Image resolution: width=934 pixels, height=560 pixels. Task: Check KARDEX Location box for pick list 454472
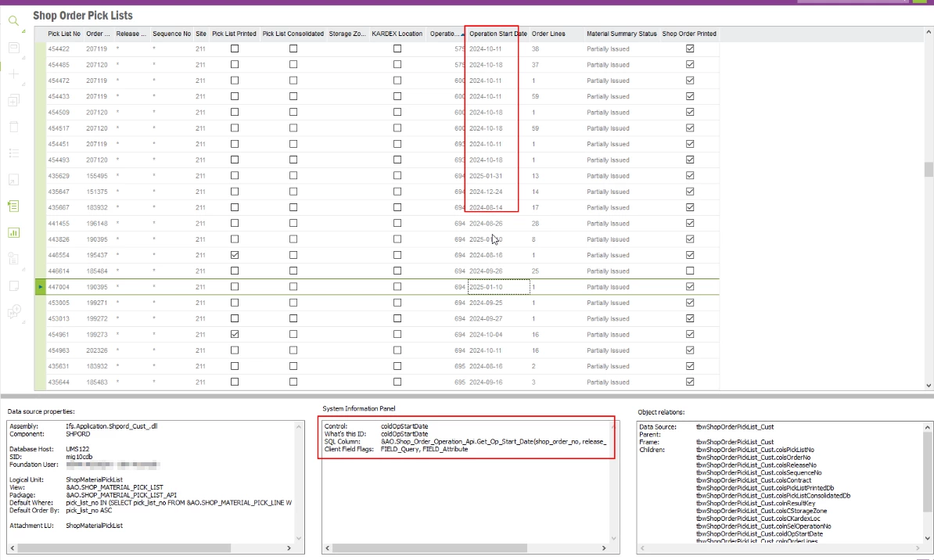point(397,81)
